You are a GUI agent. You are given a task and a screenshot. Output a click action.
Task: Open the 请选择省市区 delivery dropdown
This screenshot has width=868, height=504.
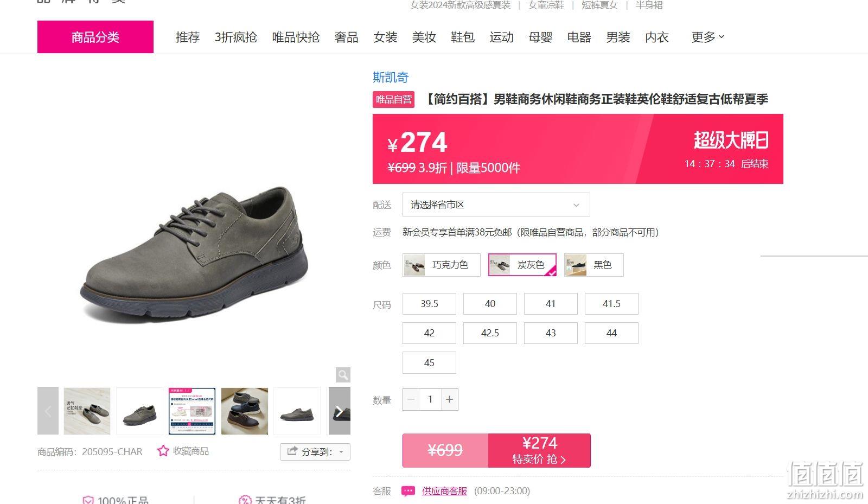click(496, 205)
